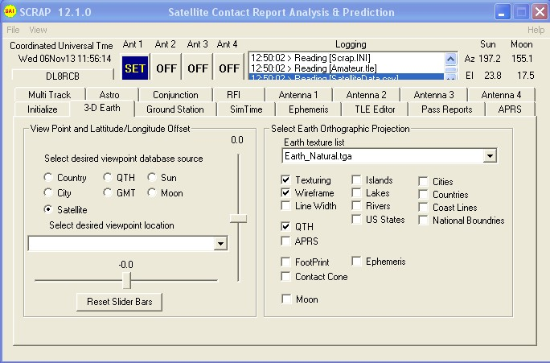Switch to the Pass Reports tab

coord(447,109)
